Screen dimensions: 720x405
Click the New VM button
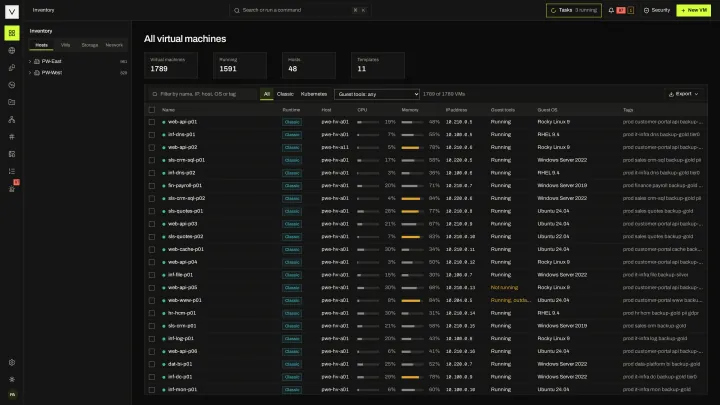point(693,10)
